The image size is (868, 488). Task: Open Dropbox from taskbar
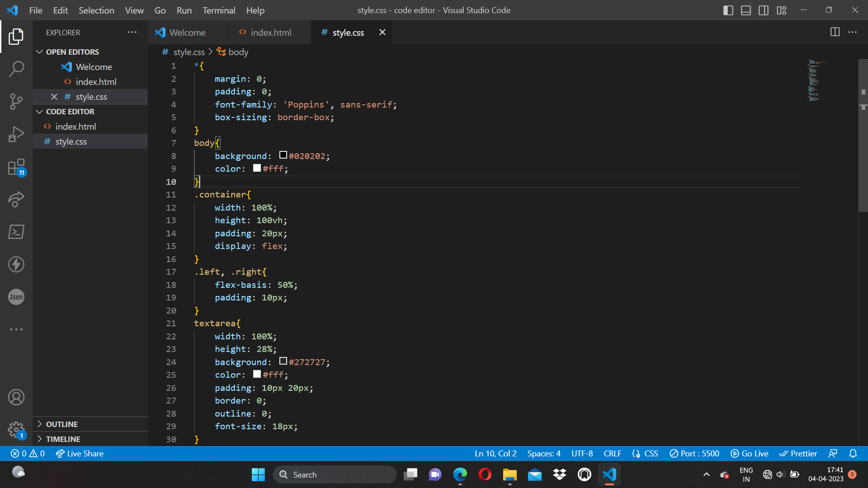[559, 474]
